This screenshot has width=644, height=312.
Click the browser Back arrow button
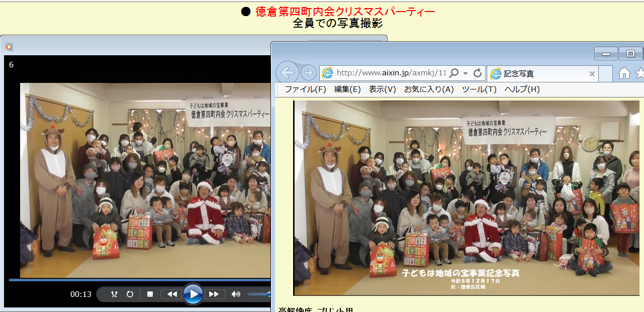pos(287,73)
